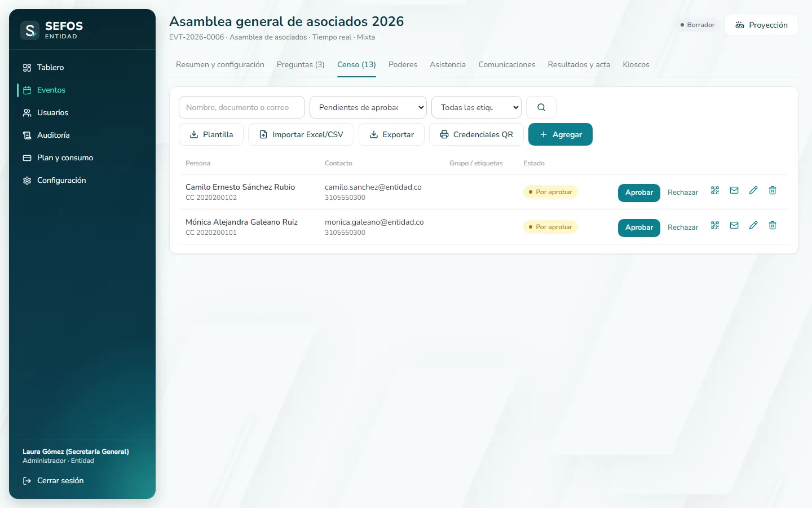Switch to Resumen y configuración tab
The width and height of the screenshot is (812, 508).
(220, 65)
